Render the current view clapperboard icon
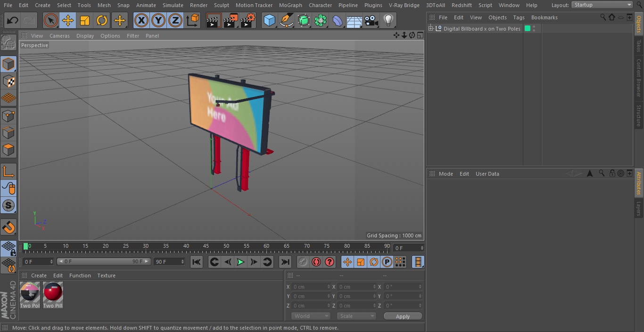644x332 pixels. click(x=213, y=20)
